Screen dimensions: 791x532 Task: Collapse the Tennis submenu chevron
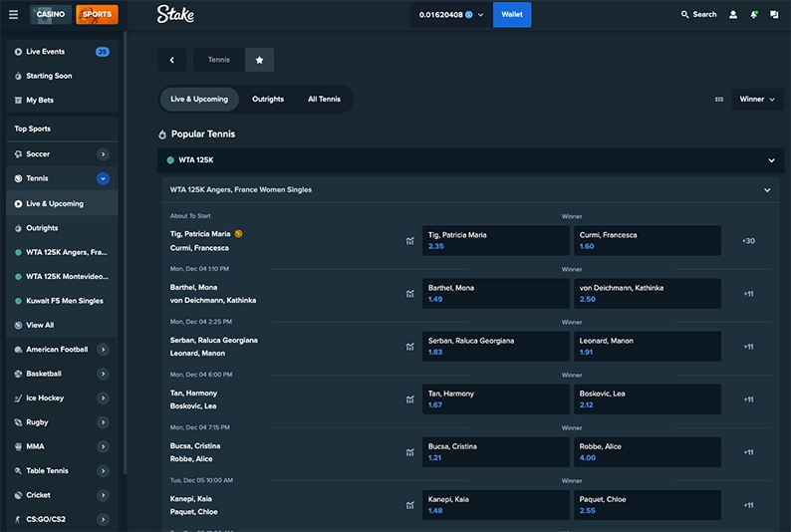pos(103,178)
